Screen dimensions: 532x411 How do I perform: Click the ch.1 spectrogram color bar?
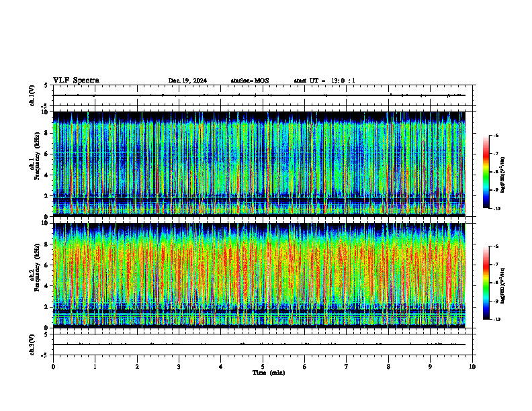point(486,172)
